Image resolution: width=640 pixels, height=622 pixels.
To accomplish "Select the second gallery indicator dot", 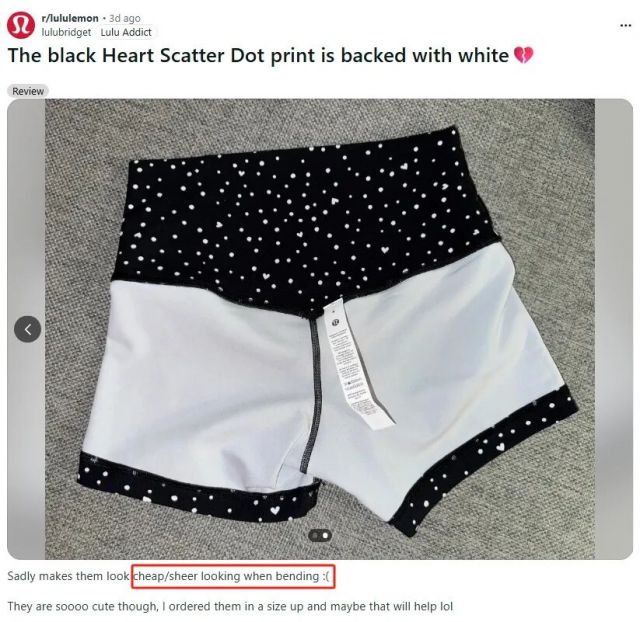I will (x=325, y=535).
